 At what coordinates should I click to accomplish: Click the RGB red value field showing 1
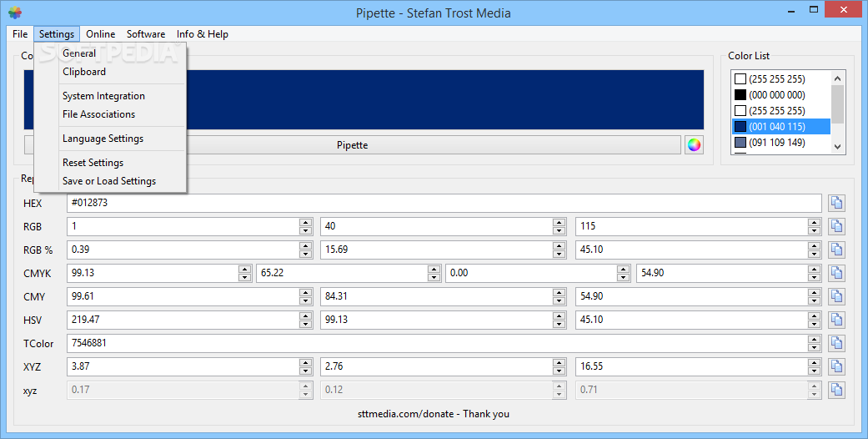tap(183, 227)
